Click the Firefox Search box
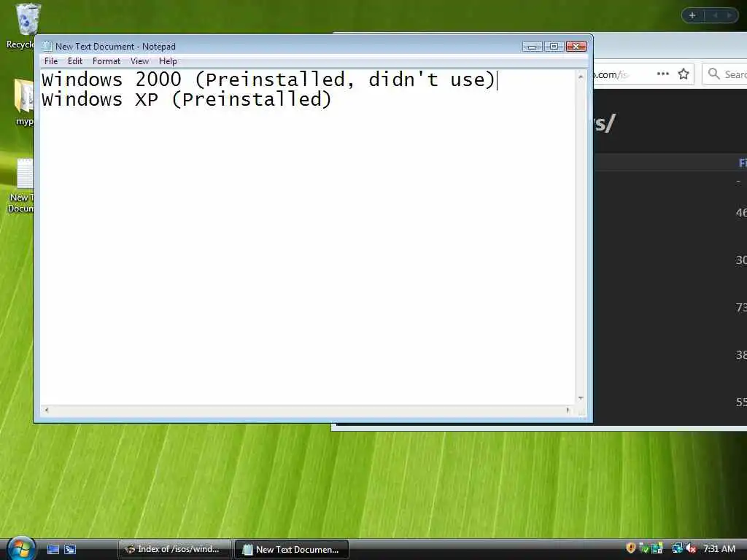 (724, 74)
